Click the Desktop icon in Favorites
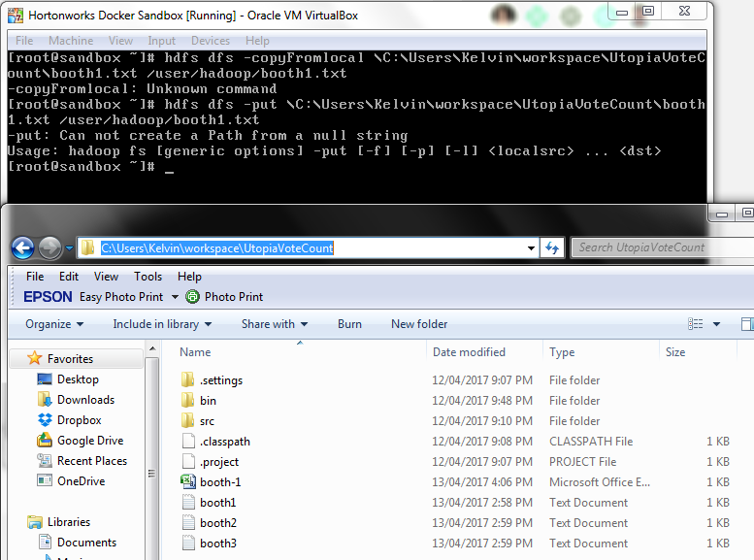The image size is (754, 560). click(45, 379)
